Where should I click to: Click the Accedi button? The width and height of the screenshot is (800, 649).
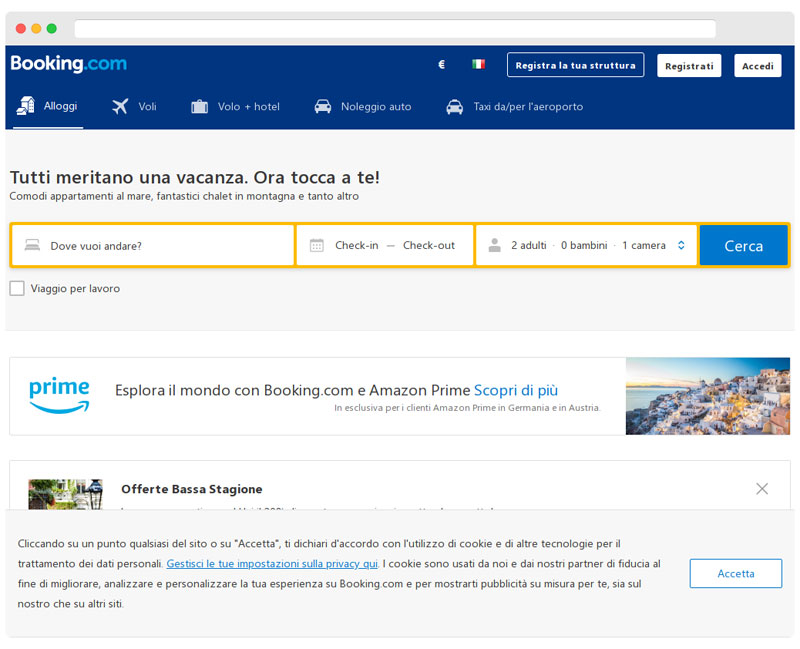tap(758, 66)
